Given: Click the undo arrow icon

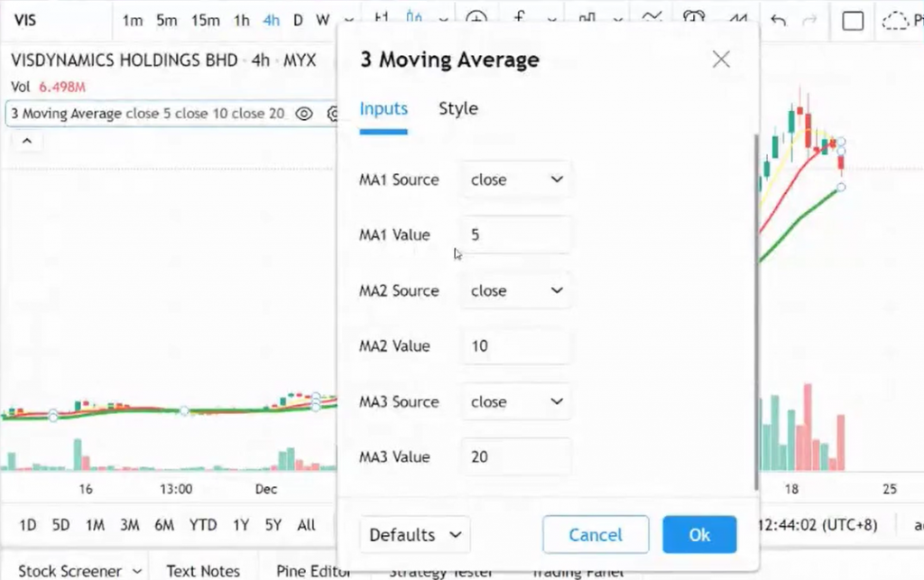Looking at the screenshot, I should click(779, 20).
